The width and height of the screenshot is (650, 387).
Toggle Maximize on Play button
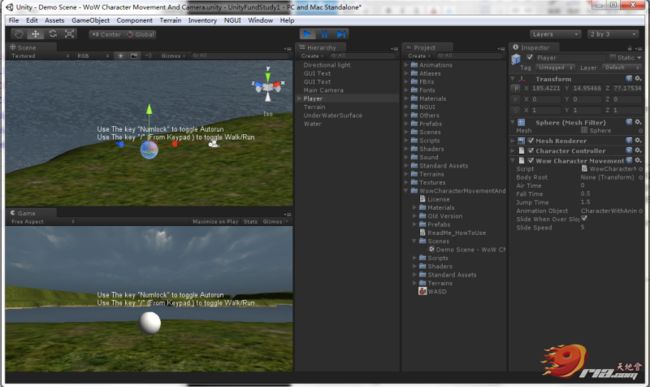coord(215,222)
